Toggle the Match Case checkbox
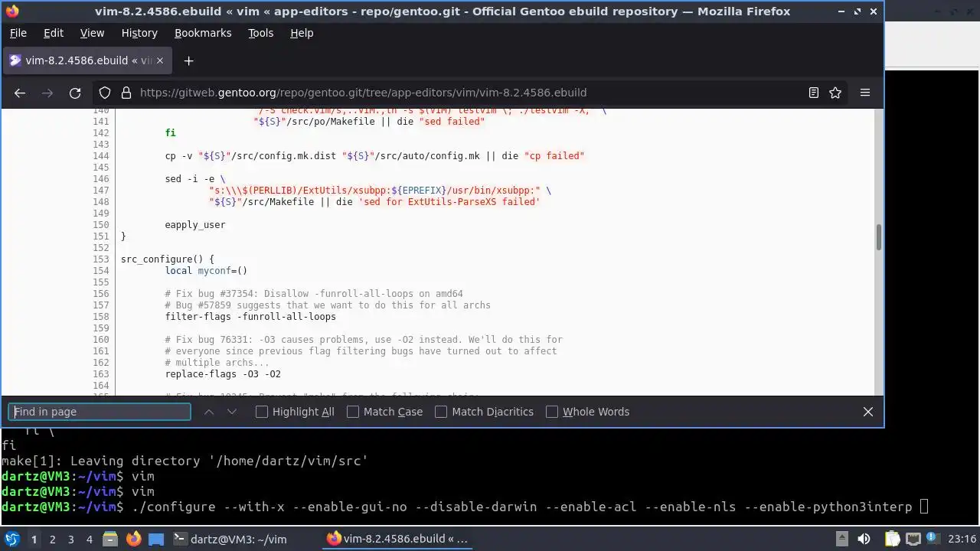The height and width of the screenshot is (551, 980). (x=353, y=412)
